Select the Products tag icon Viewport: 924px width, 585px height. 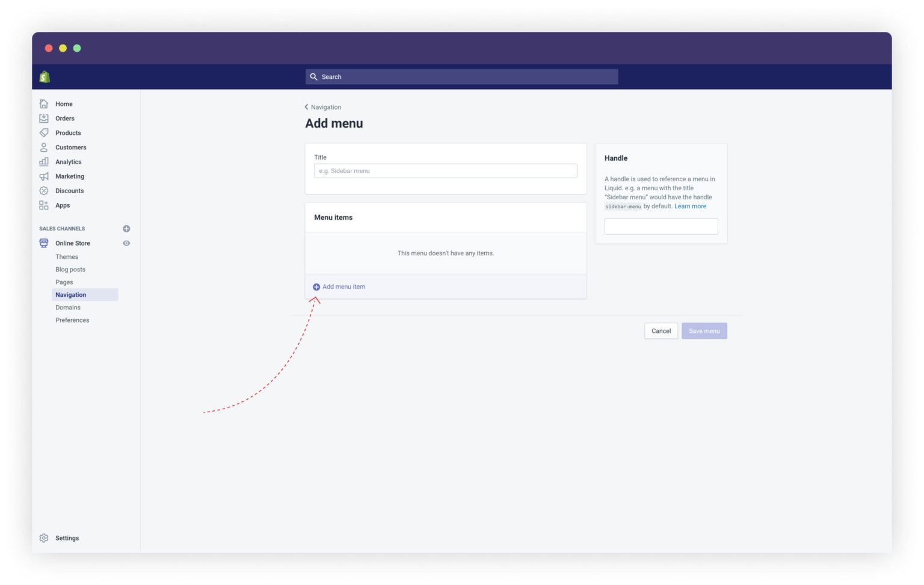pyautogui.click(x=43, y=132)
